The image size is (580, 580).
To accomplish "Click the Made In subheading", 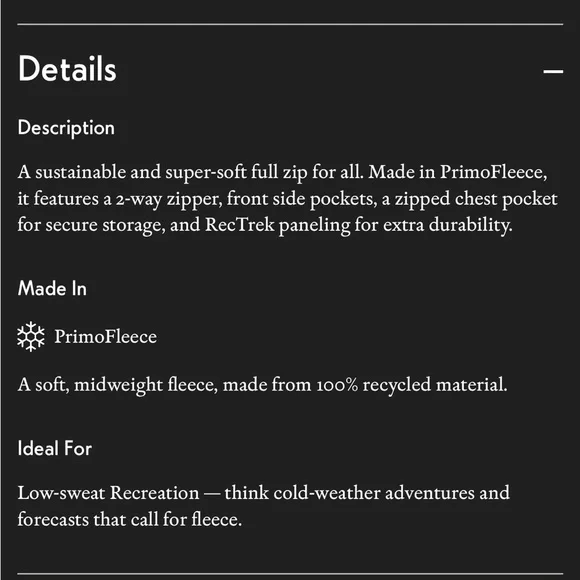I will 52,288.
